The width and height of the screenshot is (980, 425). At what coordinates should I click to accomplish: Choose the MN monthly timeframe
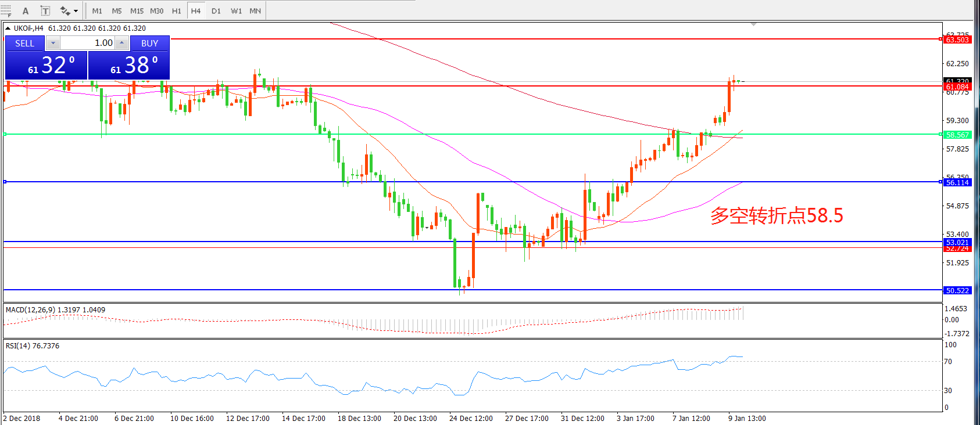coord(255,11)
